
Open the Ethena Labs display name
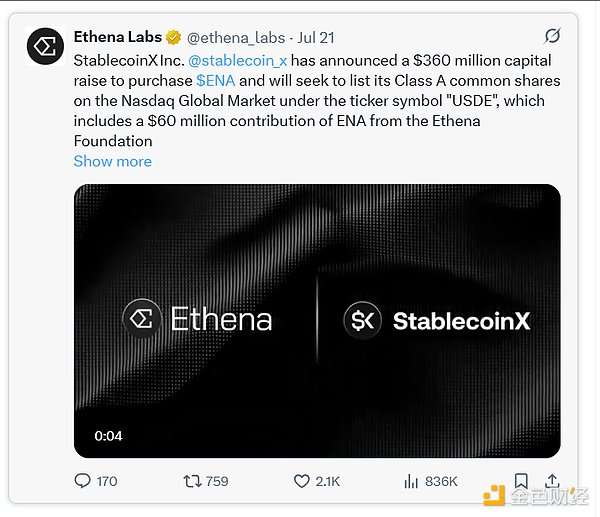coord(116,38)
